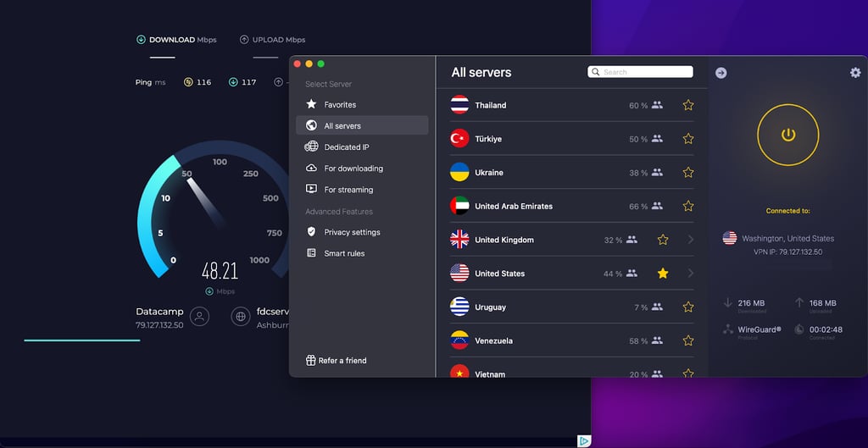
Task: Click the Türkiye flag icon
Action: [459, 138]
